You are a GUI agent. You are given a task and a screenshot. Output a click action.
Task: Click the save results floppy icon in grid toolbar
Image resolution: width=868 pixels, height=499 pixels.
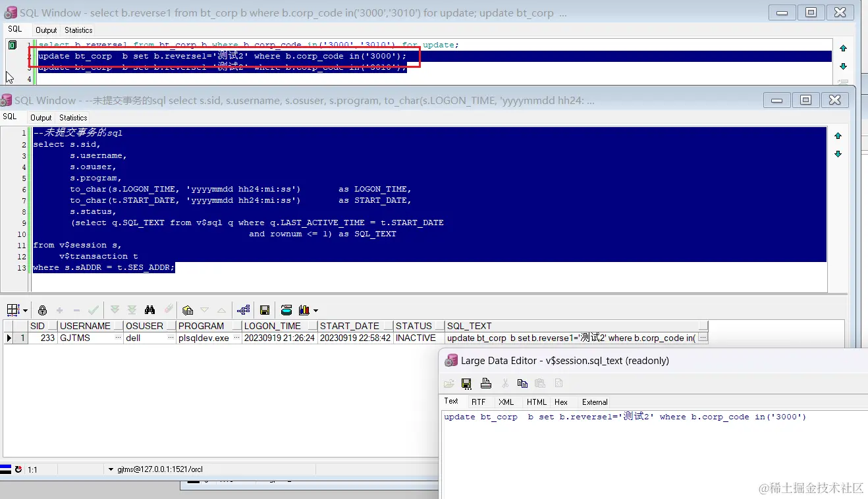coord(265,310)
